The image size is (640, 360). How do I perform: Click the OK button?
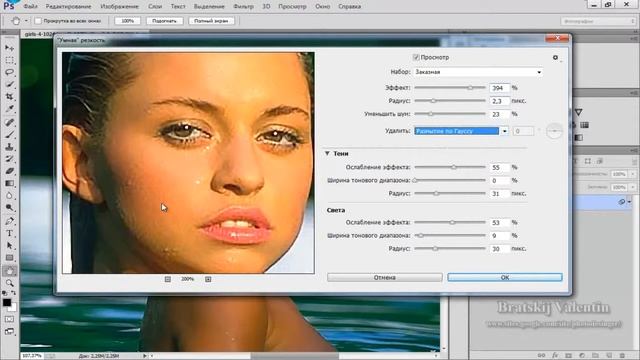[505, 278]
